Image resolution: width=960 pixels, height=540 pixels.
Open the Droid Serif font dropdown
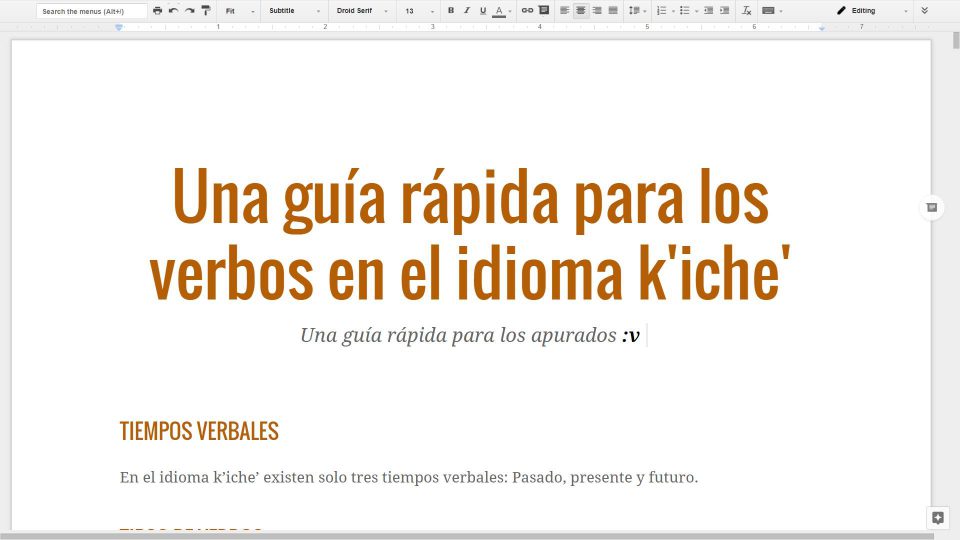pos(362,11)
